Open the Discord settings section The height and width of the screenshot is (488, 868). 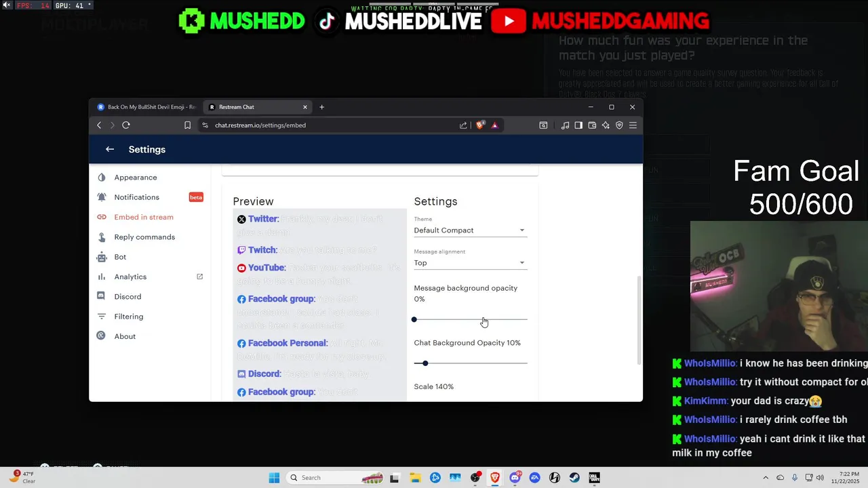pos(127,297)
